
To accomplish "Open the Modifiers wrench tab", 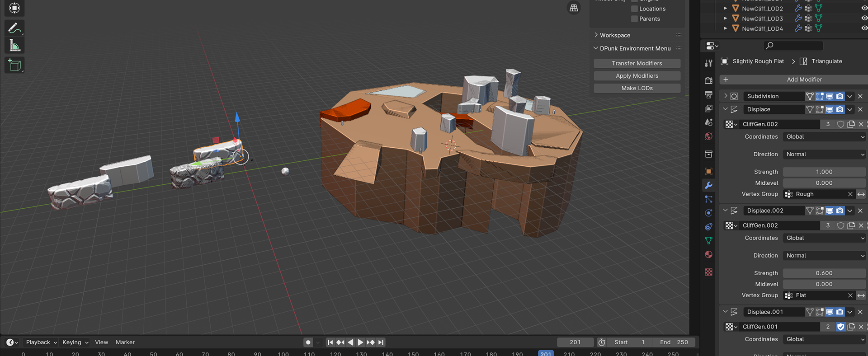I will click(708, 185).
